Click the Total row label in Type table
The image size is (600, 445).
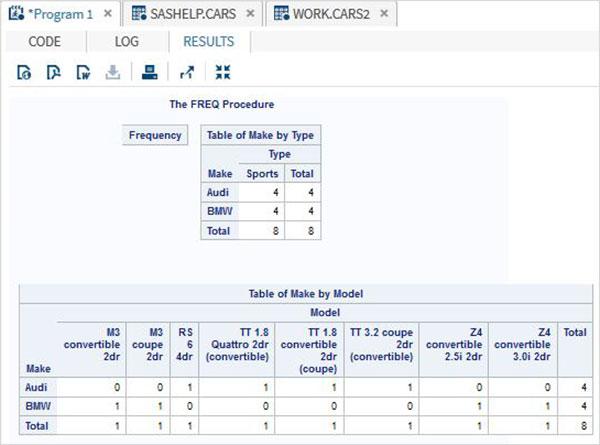tap(220, 231)
